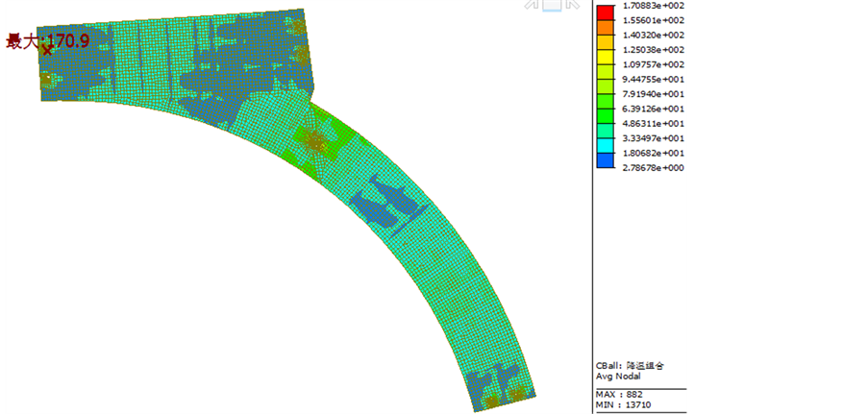
Task: Click the faded square icon between the arrows
Action: [x=552, y=5]
